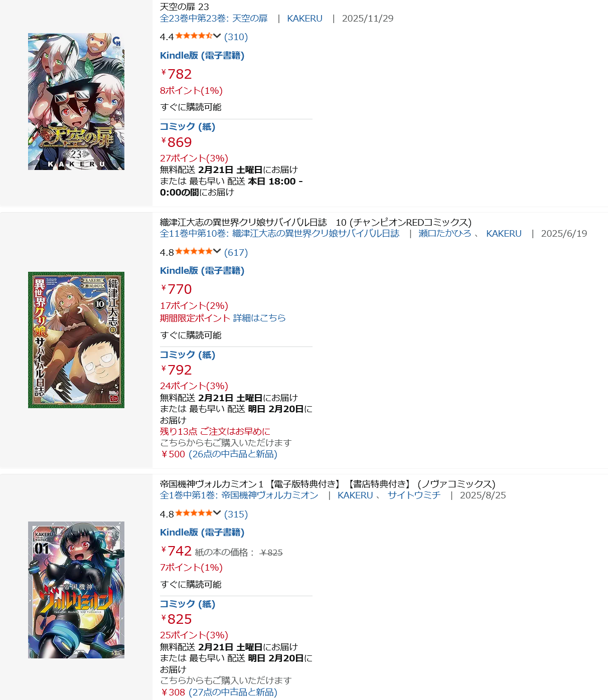Expand the rating chevron next to the (617) review count
The image size is (608, 700).
217,252
